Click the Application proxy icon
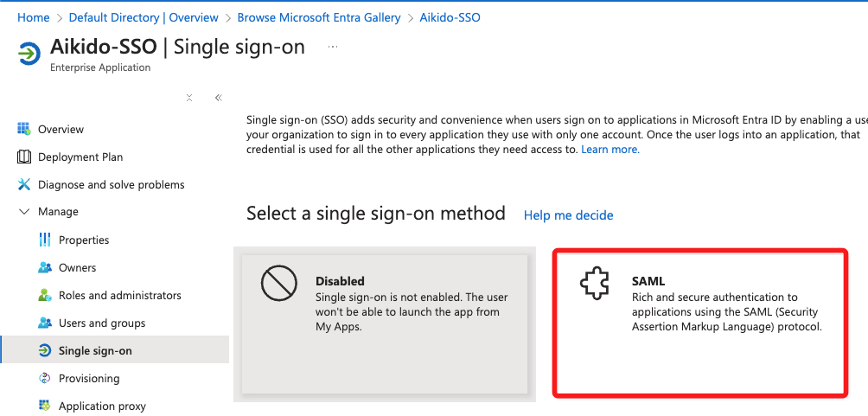 45,406
